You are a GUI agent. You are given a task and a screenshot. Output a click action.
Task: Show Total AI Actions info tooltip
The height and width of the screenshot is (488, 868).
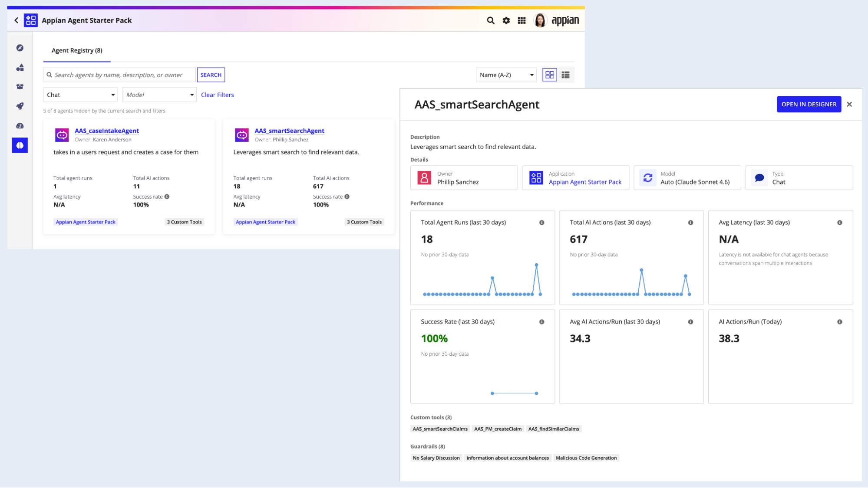pos(691,223)
